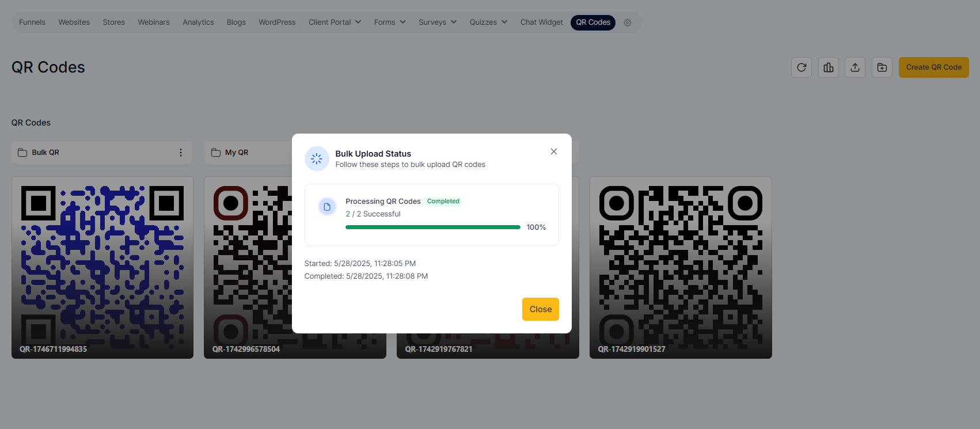Viewport: 980px width, 429px height.
Task: Click the 100% green progress bar
Action: 433,227
